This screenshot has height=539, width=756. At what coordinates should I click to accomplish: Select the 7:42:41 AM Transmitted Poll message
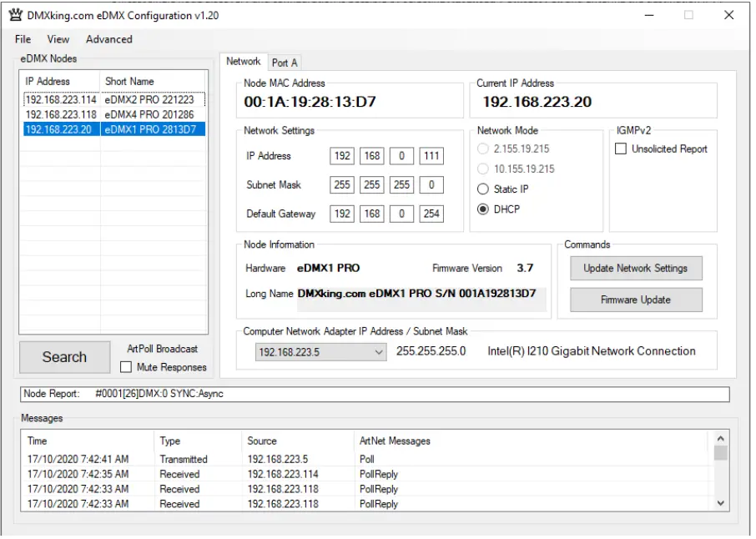pyautogui.click(x=366, y=460)
